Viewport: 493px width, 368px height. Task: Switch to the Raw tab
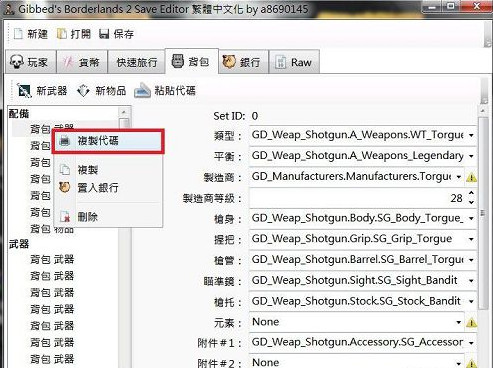[x=294, y=62]
